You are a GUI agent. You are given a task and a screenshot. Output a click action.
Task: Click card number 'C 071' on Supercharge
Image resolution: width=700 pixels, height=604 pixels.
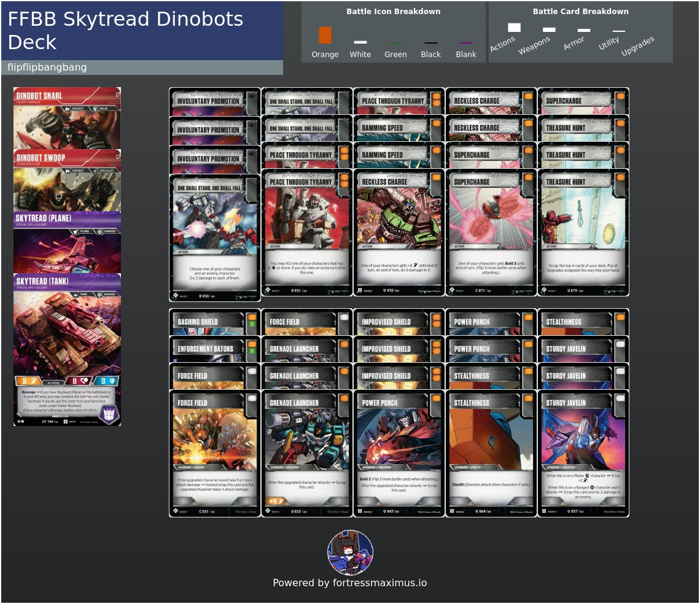click(x=483, y=290)
